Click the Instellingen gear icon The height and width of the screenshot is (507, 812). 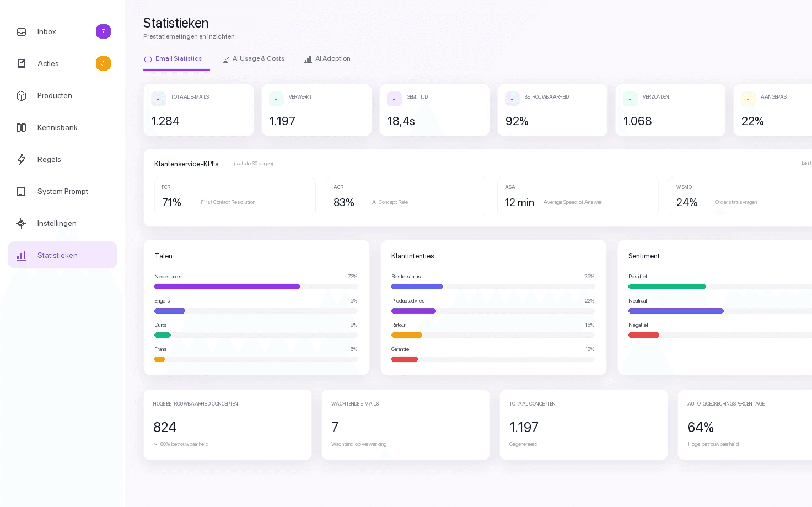coord(21,223)
